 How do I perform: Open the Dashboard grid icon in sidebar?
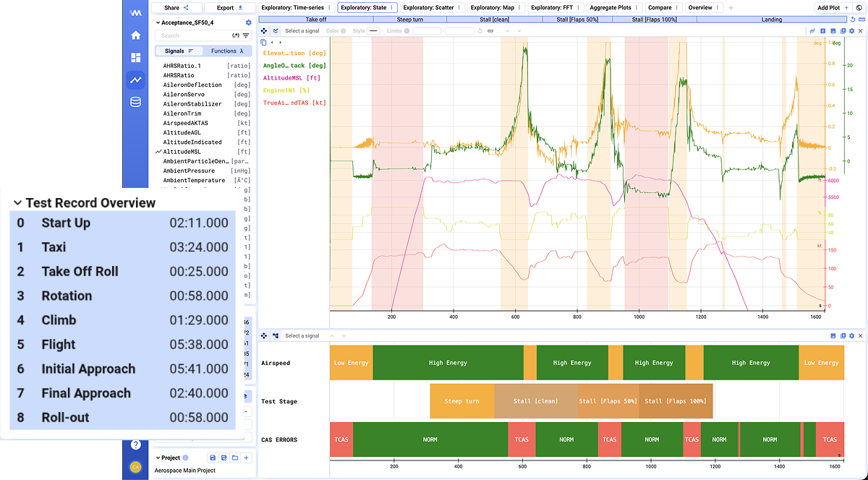tap(135, 58)
